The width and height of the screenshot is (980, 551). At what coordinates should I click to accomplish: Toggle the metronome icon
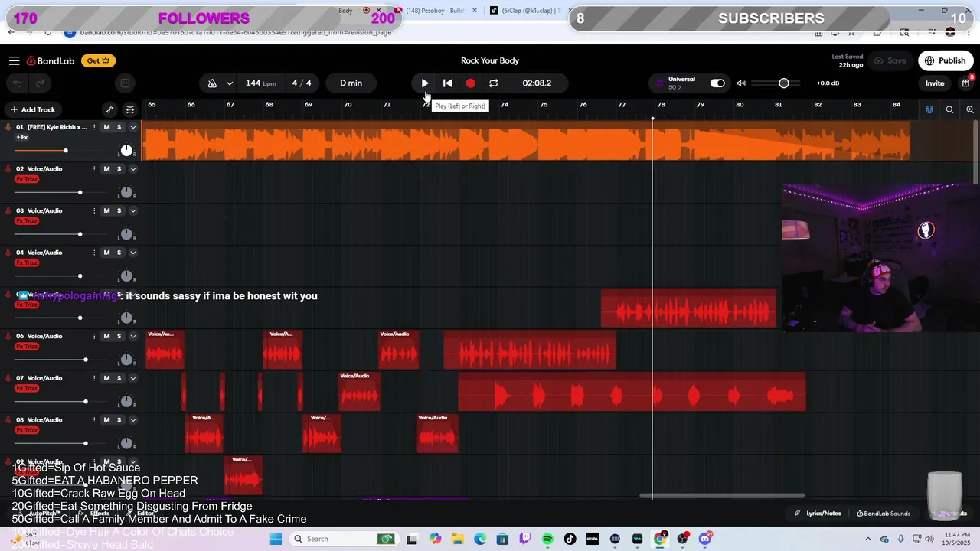coord(212,83)
